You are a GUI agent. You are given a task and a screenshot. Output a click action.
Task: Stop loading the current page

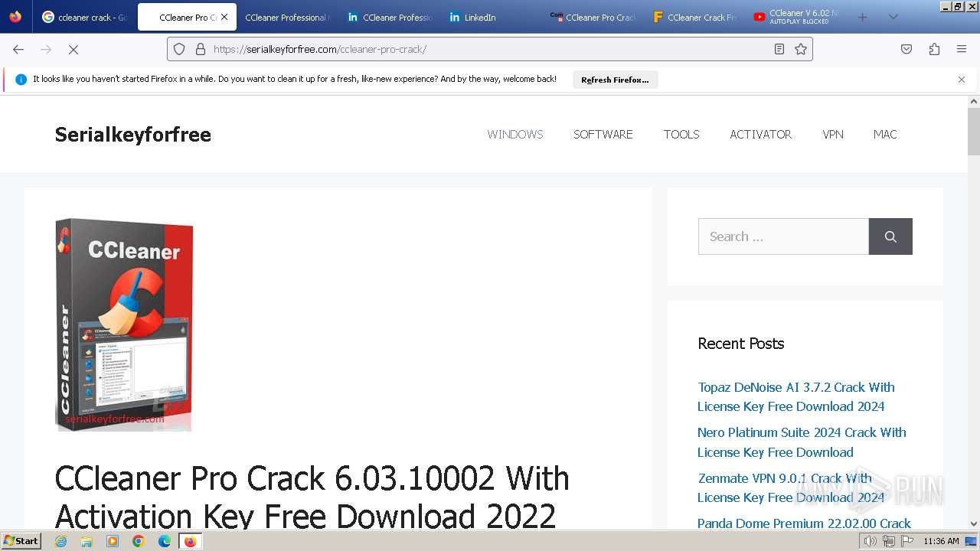coord(73,49)
